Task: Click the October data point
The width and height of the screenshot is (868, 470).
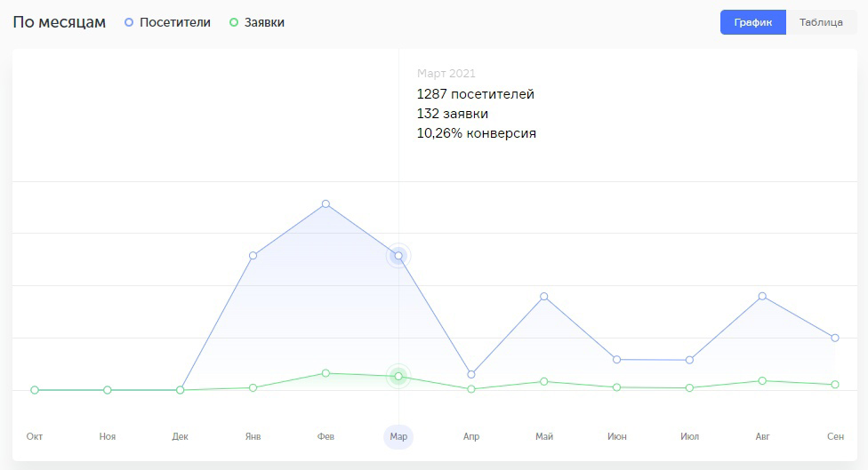Action: click(35, 390)
